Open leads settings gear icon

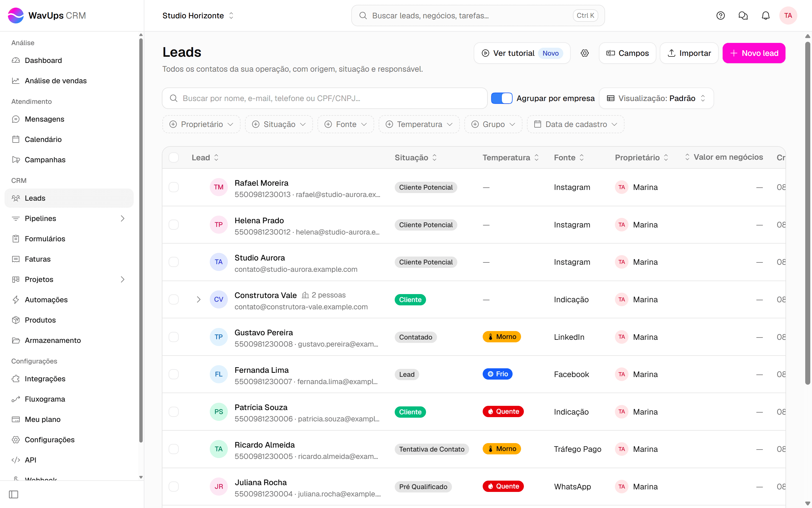point(584,53)
